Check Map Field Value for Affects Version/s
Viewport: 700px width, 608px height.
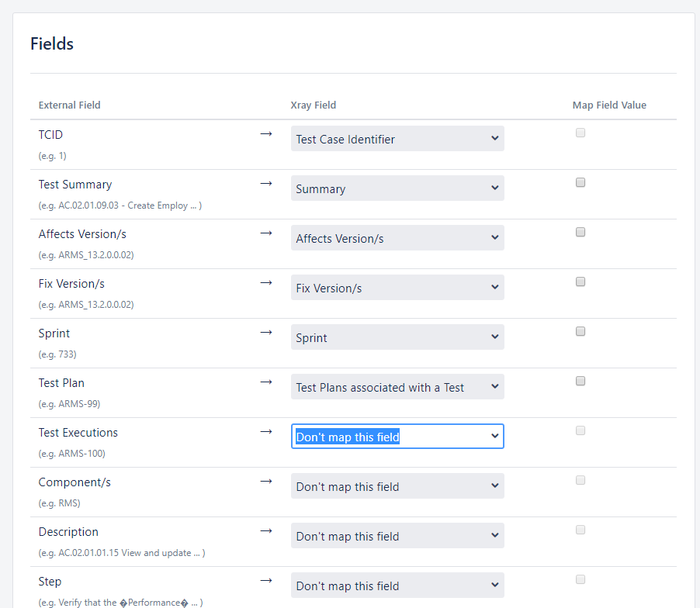[x=580, y=232]
